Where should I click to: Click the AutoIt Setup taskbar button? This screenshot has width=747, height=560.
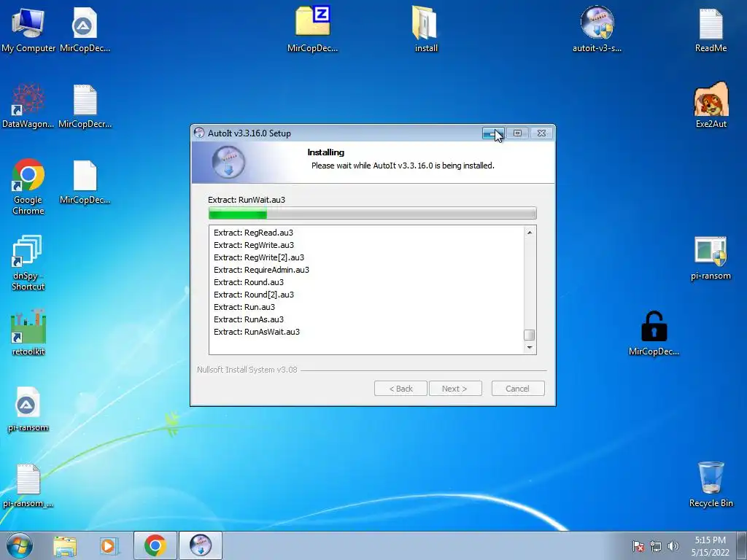[201, 545]
